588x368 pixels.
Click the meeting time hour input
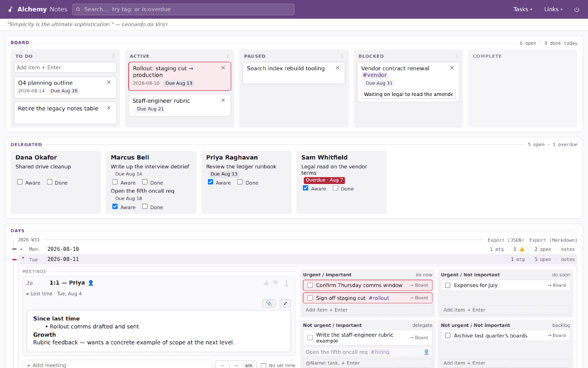(223, 366)
